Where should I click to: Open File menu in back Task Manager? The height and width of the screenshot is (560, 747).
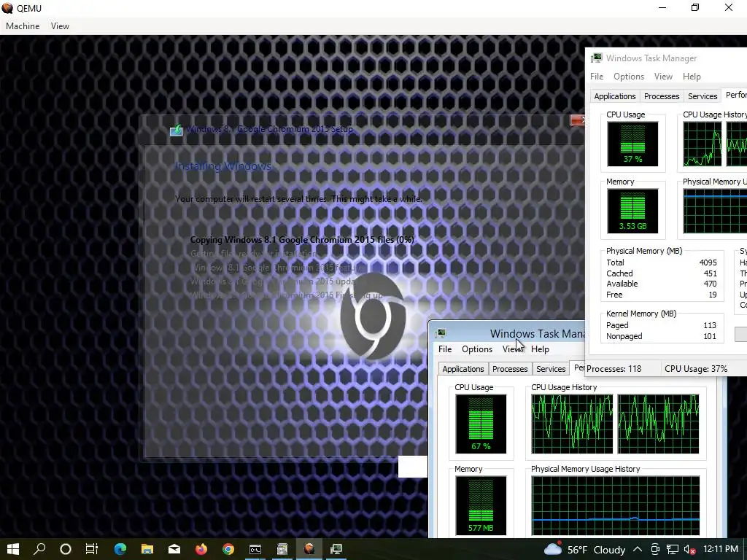pos(597,77)
